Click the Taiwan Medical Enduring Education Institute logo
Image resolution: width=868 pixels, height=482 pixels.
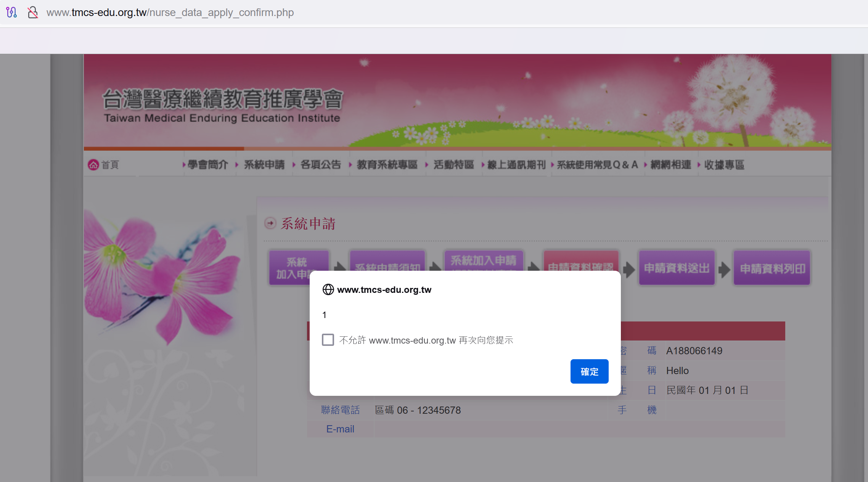(223, 106)
